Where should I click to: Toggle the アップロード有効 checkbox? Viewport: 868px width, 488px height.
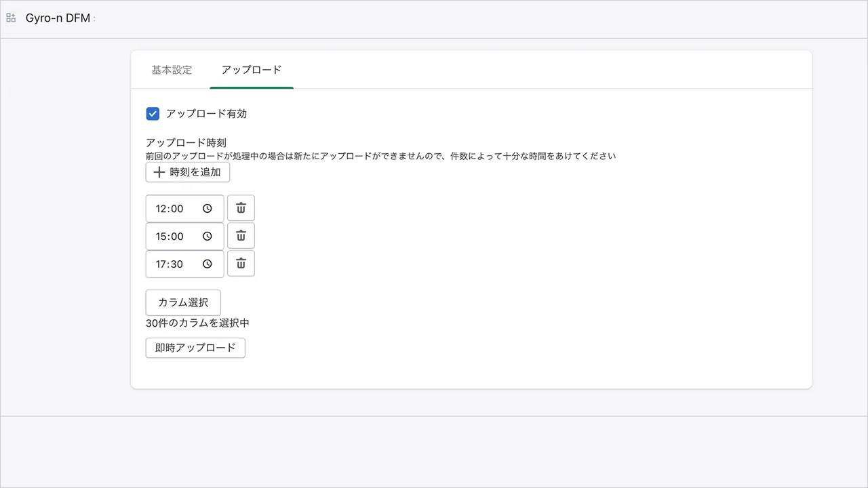(x=153, y=113)
